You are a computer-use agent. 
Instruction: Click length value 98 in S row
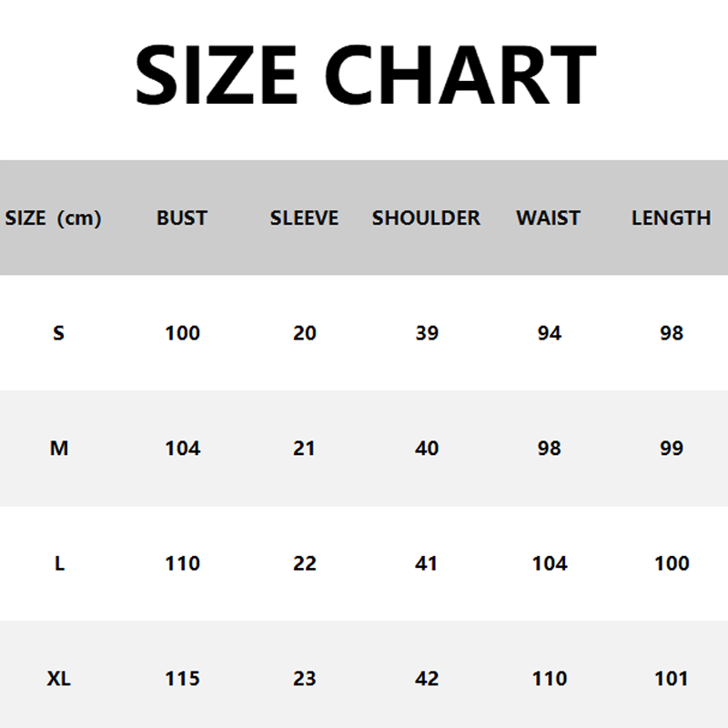point(672,333)
